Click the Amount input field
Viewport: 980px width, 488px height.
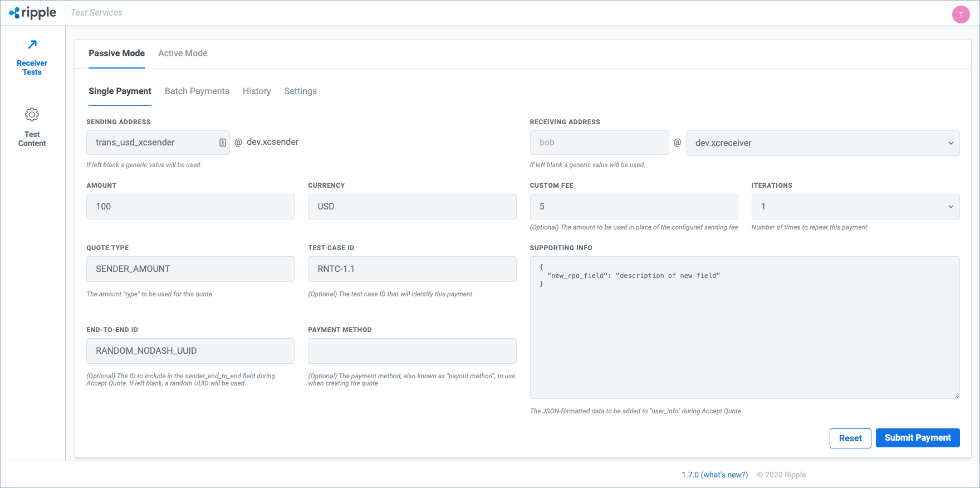click(190, 207)
